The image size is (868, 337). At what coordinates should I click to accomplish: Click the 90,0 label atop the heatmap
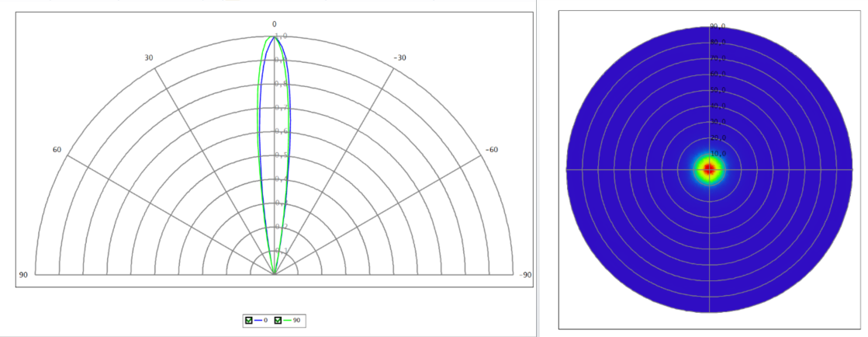(718, 26)
